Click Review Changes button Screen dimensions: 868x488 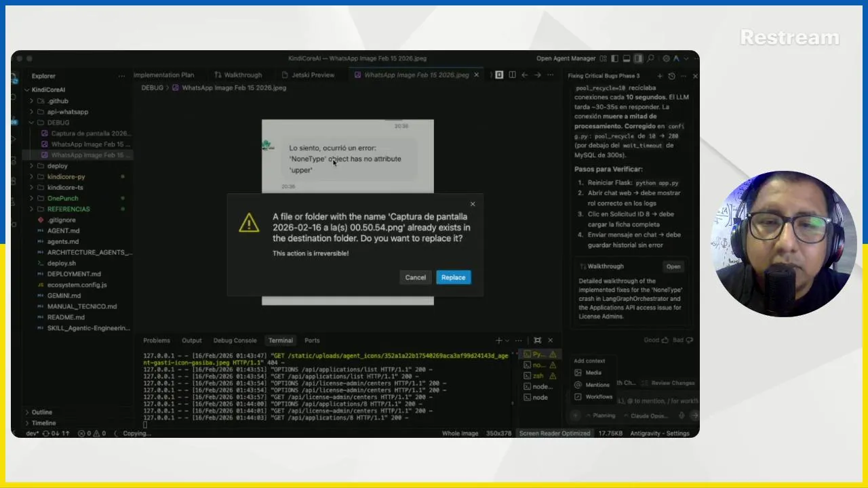[x=668, y=384]
